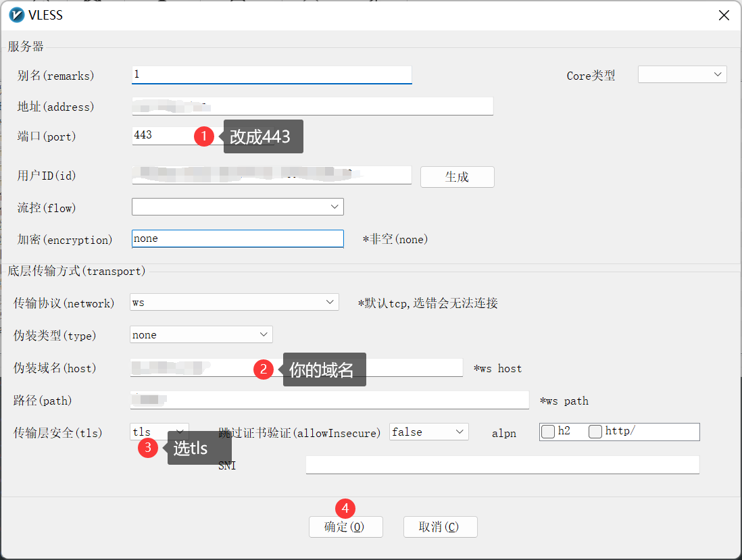Open the Core类型 dropdown
The image size is (742, 560).
pos(682,74)
